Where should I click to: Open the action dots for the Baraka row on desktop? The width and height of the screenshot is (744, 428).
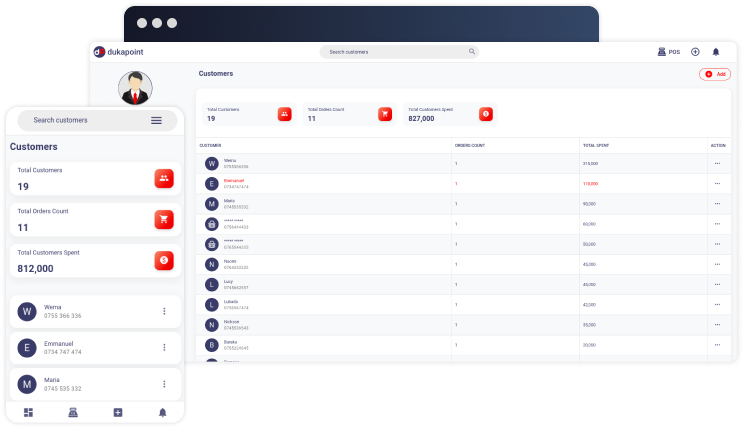tap(717, 345)
